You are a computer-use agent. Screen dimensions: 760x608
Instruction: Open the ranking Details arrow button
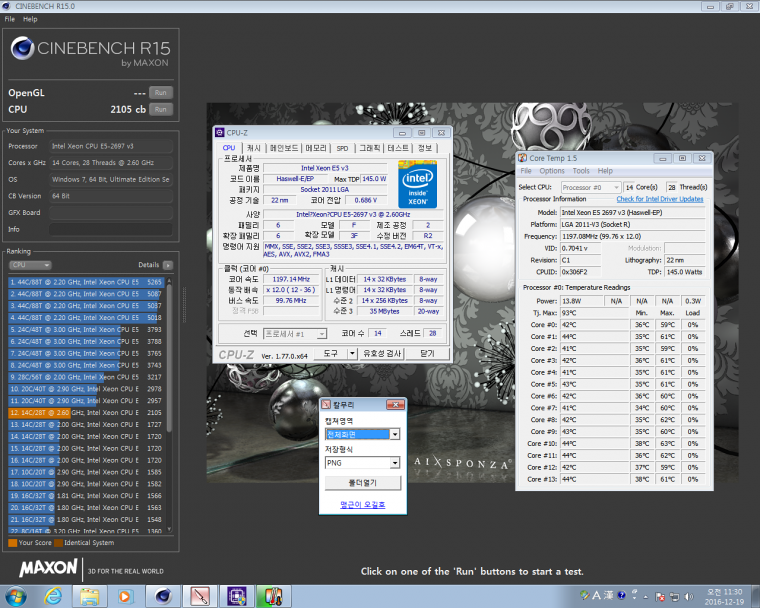[x=168, y=265]
